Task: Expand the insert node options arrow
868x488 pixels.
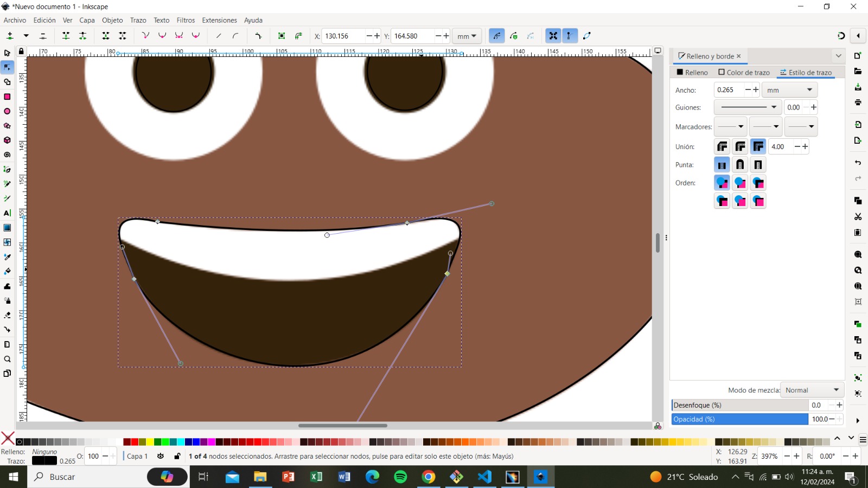Action: click(26, 36)
